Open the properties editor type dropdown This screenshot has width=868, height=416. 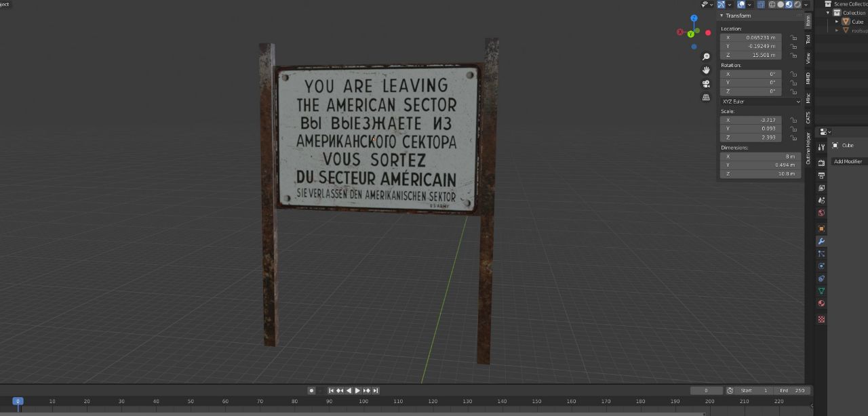(825, 131)
